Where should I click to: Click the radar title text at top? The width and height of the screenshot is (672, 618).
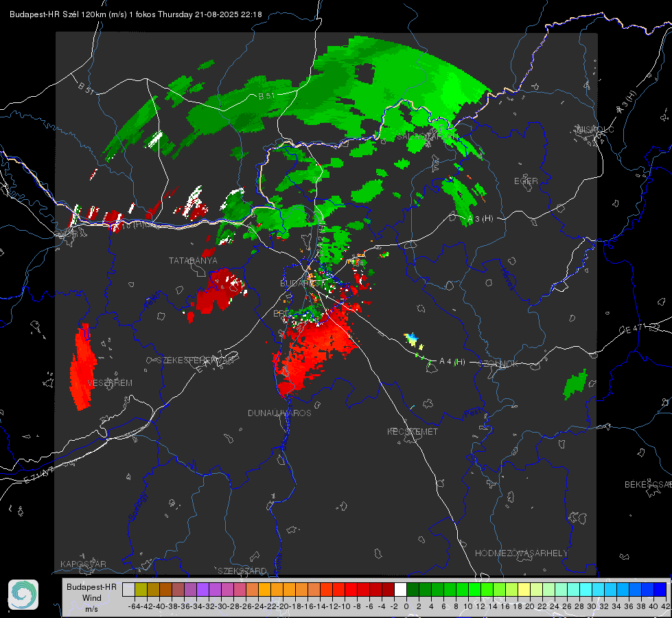click(136, 14)
